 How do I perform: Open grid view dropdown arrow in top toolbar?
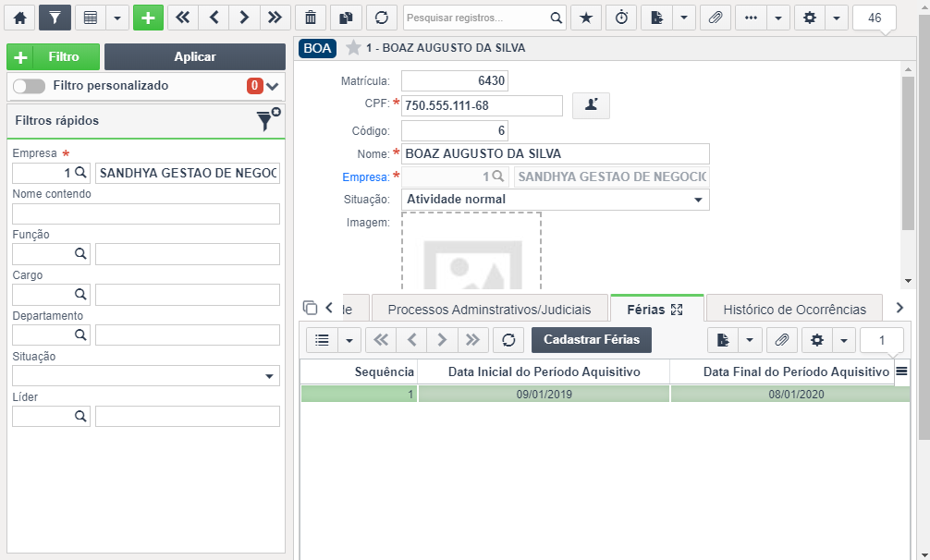click(x=117, y=18)
